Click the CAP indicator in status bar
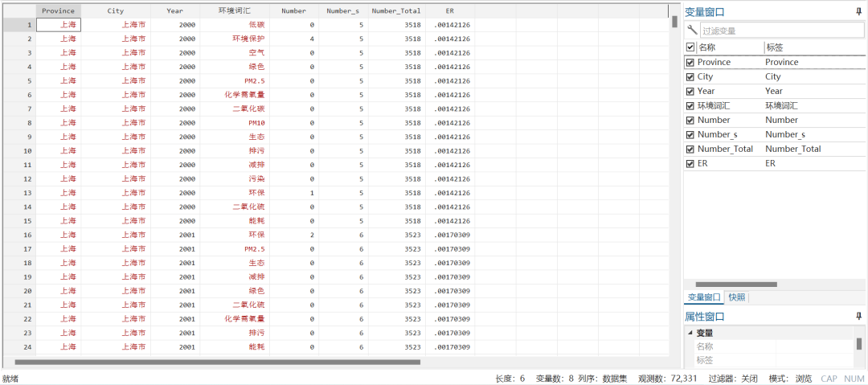The image size is (868, 385). click(x=829, y=379)
